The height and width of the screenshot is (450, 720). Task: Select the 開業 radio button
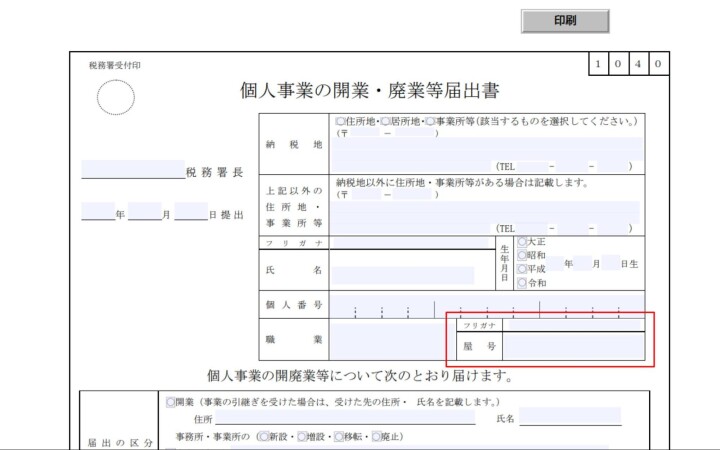tap(170, 402)
